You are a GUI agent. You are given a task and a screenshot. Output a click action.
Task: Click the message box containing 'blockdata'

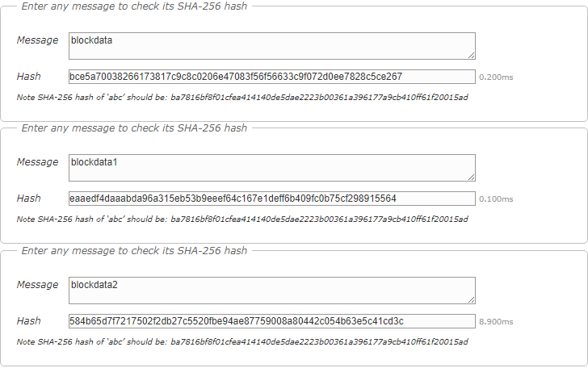[271, 46]
